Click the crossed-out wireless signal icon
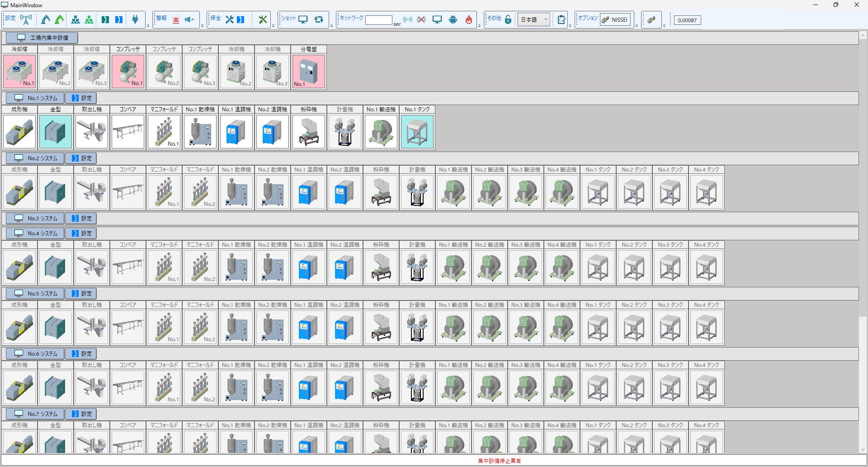This screenshot has width=868, height=467. point(421,19)
